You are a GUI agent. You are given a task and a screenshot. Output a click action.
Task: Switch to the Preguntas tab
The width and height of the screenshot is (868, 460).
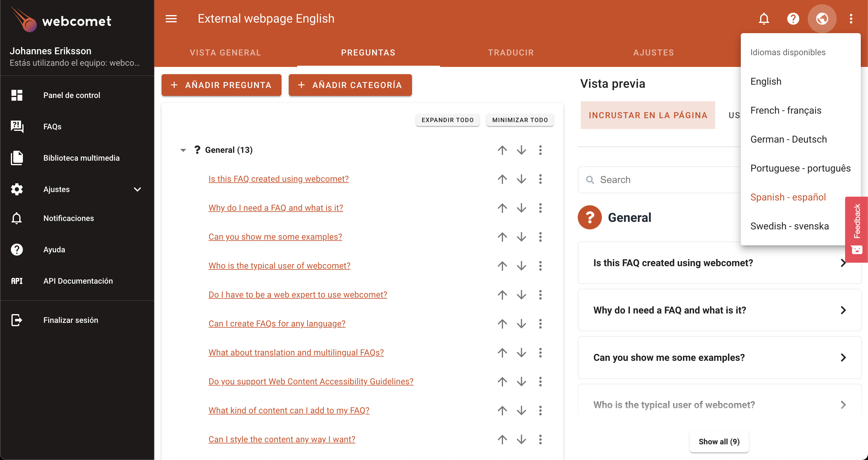368,52
